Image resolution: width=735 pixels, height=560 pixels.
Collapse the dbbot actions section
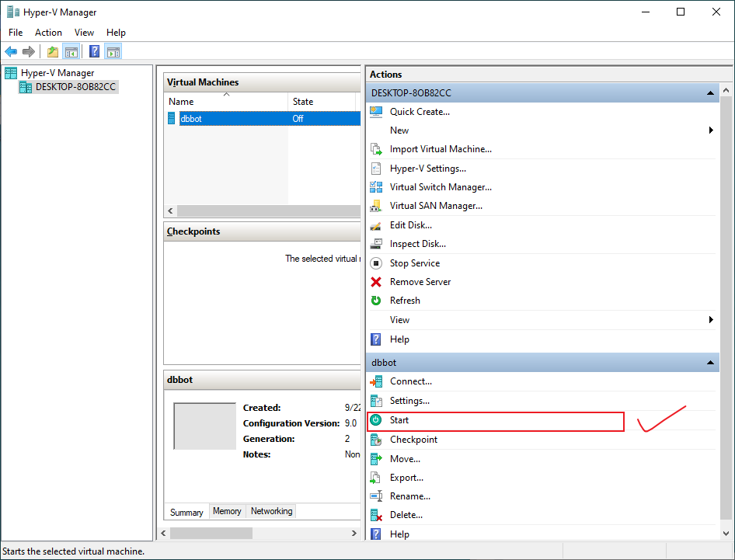pyautogui.click(x=710, y=362)
